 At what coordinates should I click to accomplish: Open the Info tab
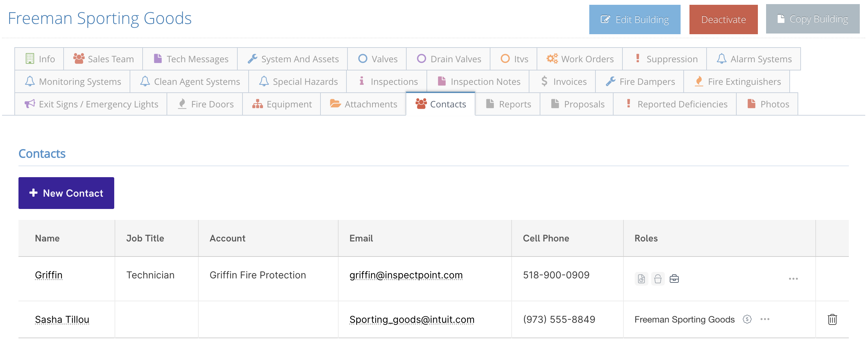coord(39,59)
